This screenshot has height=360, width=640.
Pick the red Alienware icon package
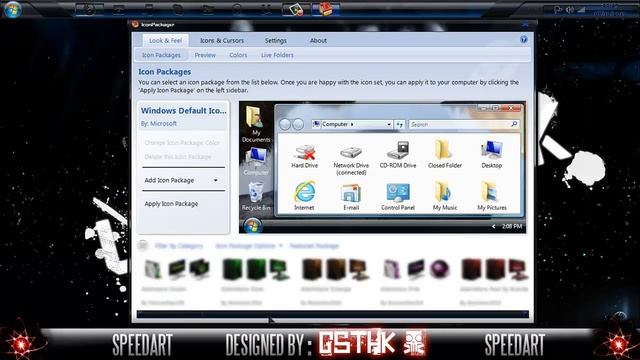[x=494, y=281]
